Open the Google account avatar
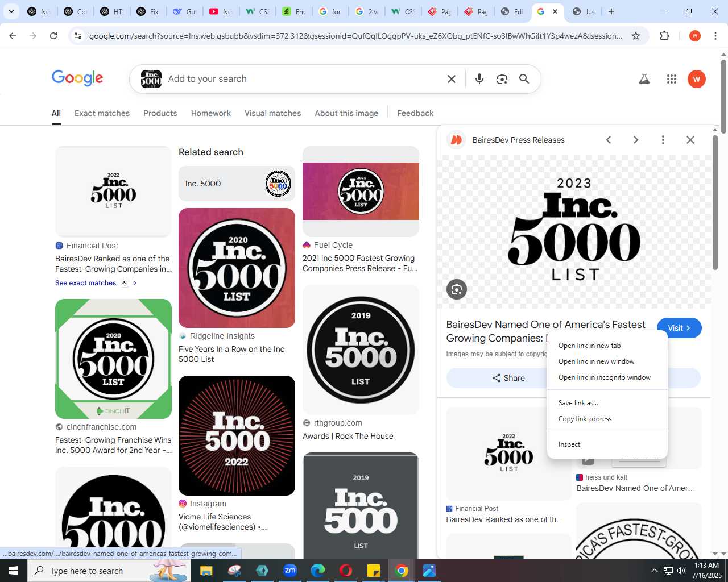Screen dimensions: 728x582 pos(697,79)
